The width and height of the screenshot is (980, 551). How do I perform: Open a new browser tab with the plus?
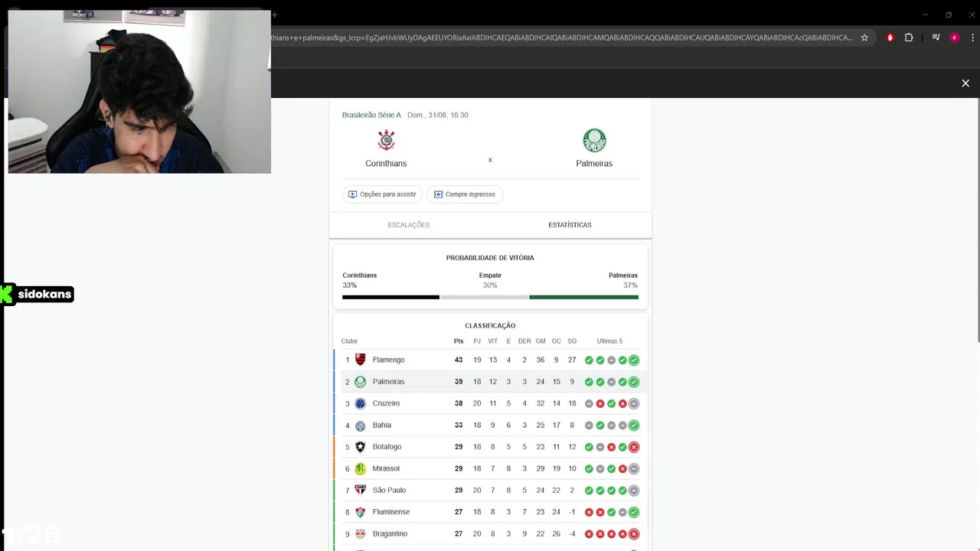pyautogui.click(x=274, y=15)
